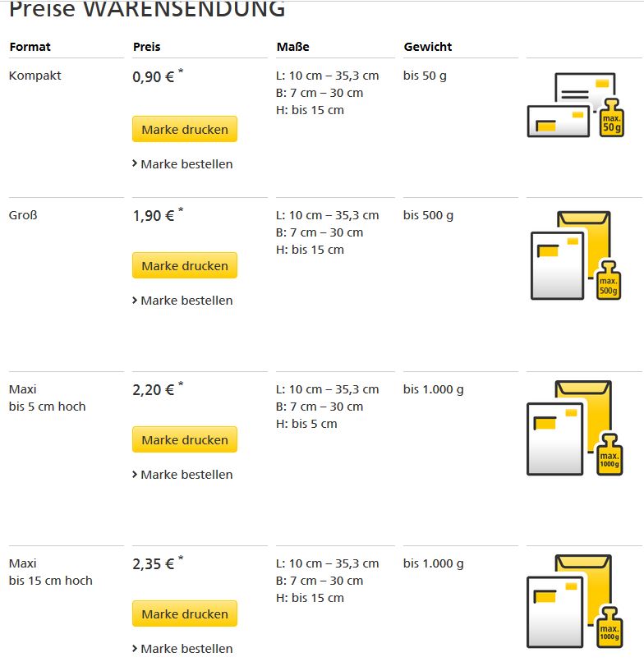The height and width of the screenshot is (671, 644).
Task: Click the 0,90 € price asterisk footnote
Action: [181, 72]
